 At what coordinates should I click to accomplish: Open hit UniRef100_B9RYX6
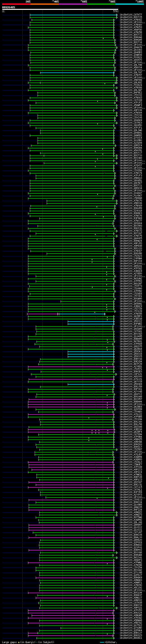(131, 359)
